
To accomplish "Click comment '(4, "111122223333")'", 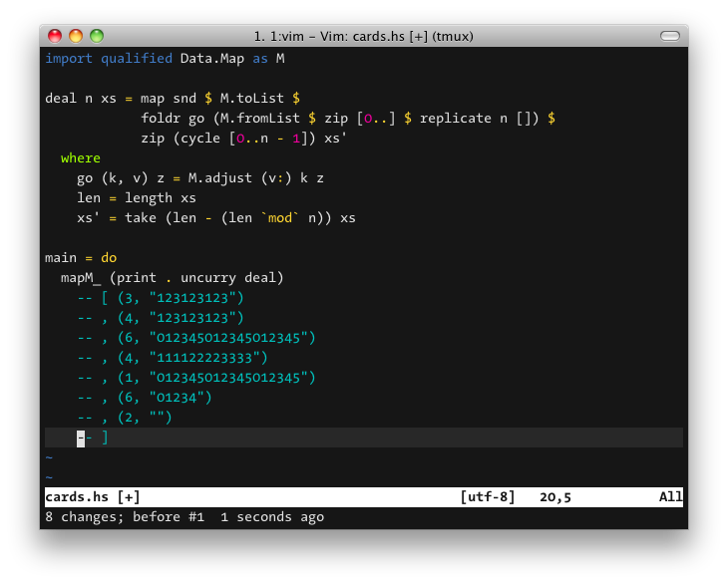I will pos(192,358).
